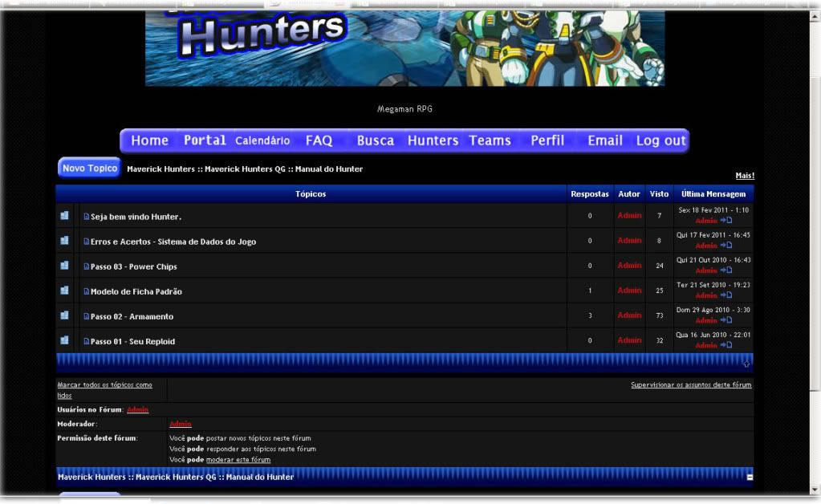Click page icon before Passo 03 - Power Chips
This screenshot has width=821, height=504.
pos(87,266)
